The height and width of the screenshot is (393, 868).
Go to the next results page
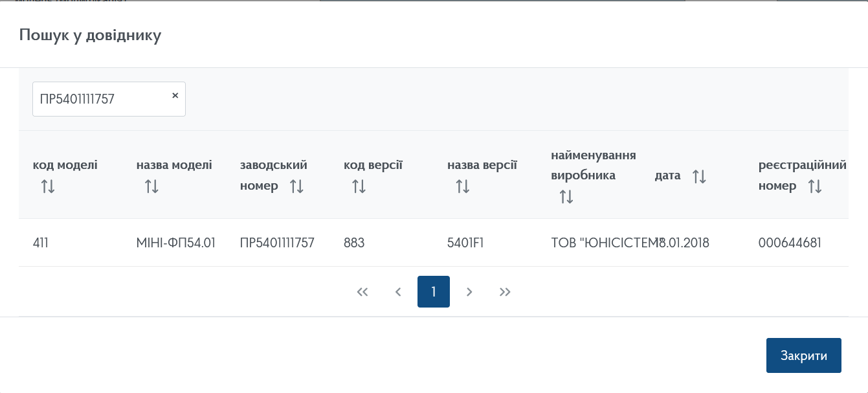pyautogui.click(x=469, y=292)
